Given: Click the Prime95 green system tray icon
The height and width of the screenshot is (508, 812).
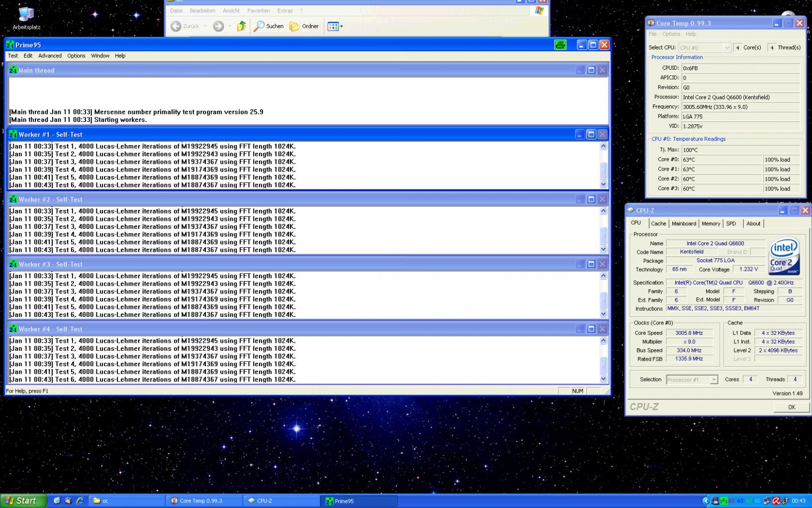Looking at the screenshot, I should [x=723, y=501].
